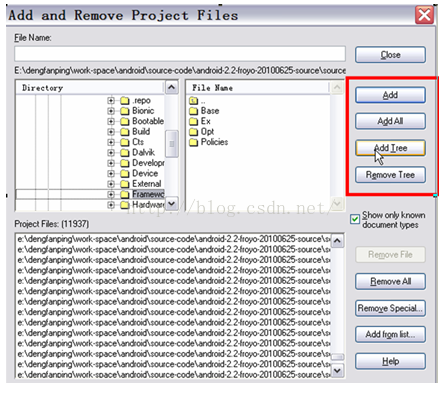
Task: Click Directory tree scroll up arrow
Action: point(172,87)
